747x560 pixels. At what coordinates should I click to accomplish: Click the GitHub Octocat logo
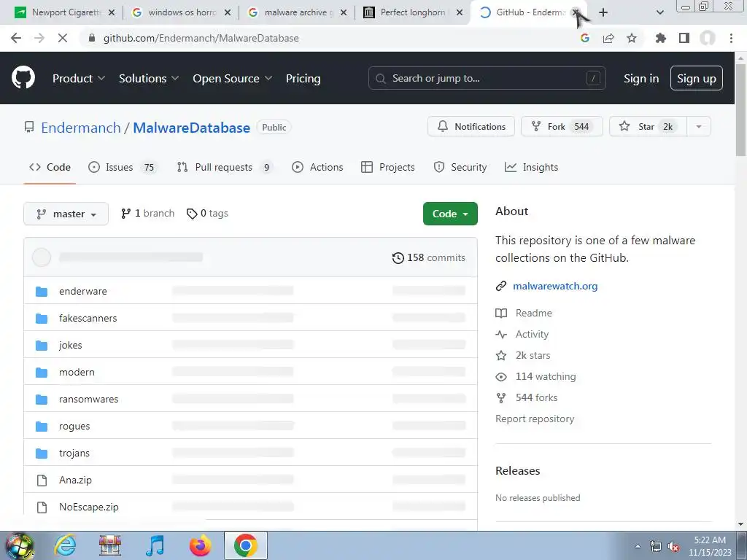point(23,77)
